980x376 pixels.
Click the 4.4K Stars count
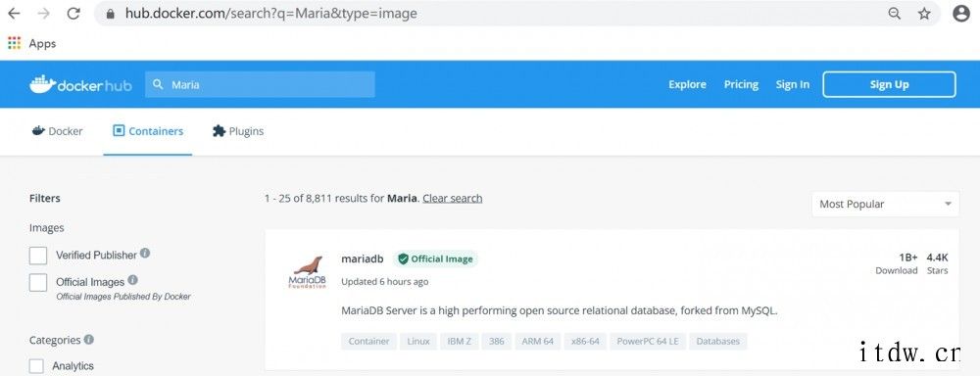click(938, 263)
